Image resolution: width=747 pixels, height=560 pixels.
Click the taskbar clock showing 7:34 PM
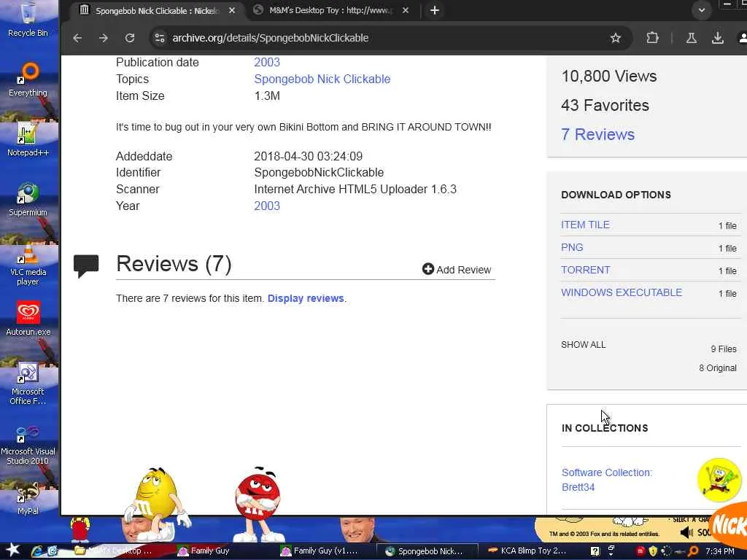720,551
